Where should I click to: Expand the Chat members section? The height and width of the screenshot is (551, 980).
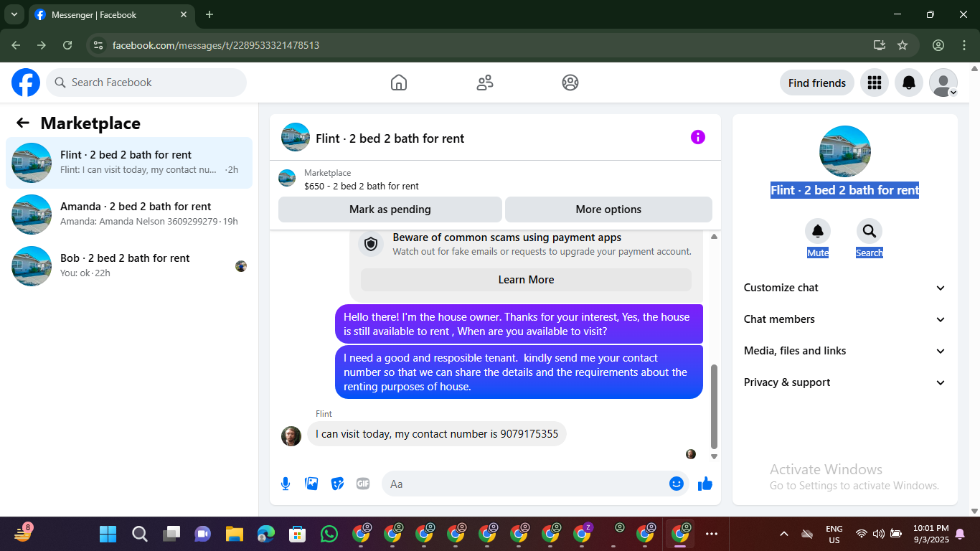[845, 319]
